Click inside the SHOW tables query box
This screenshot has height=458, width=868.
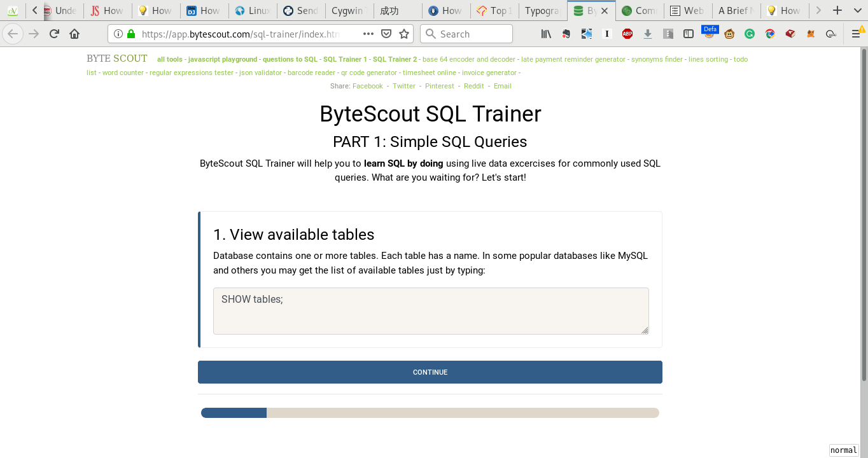pos(430,310)
